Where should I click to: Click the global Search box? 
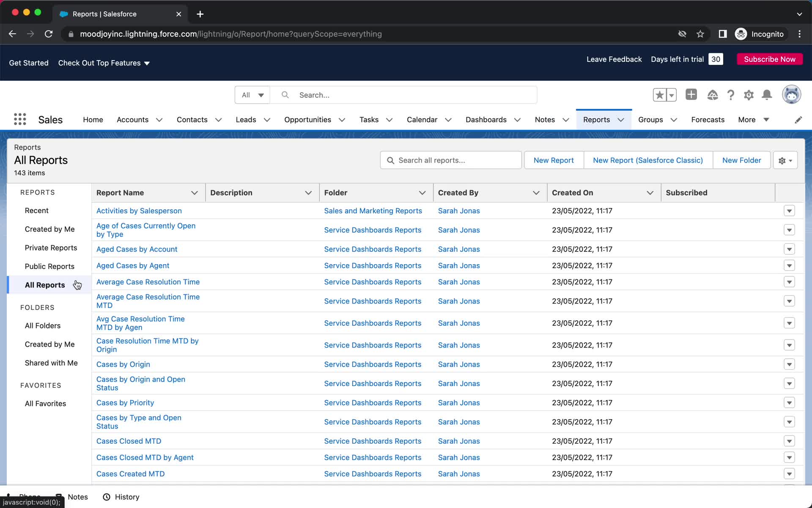pos(404,95)
